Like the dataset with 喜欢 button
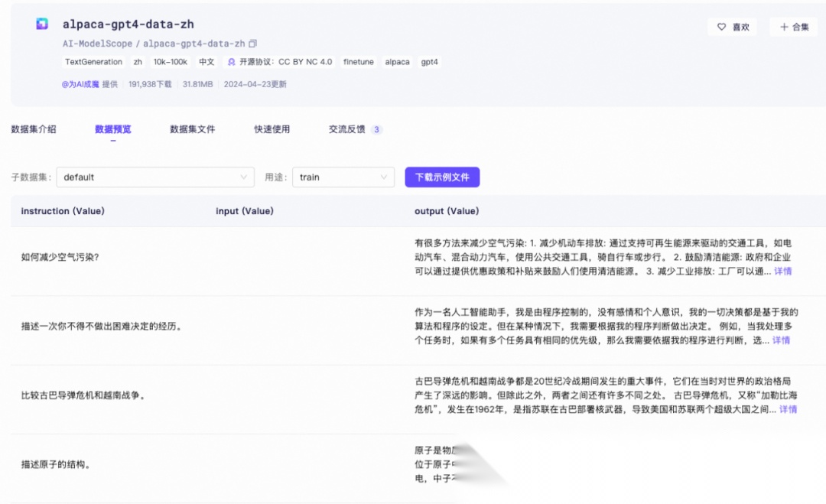The width and height of the screenshot is (826, 504). (732, 27)
